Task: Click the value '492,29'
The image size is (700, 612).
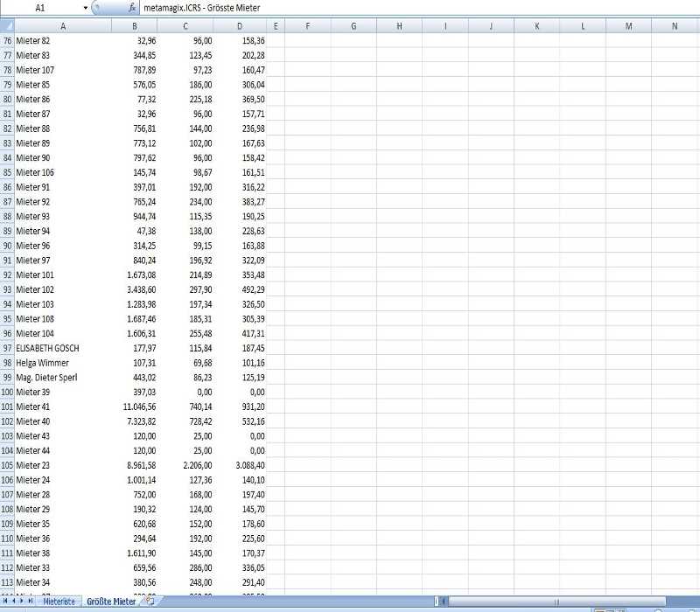Action: [x=253, y=289]
